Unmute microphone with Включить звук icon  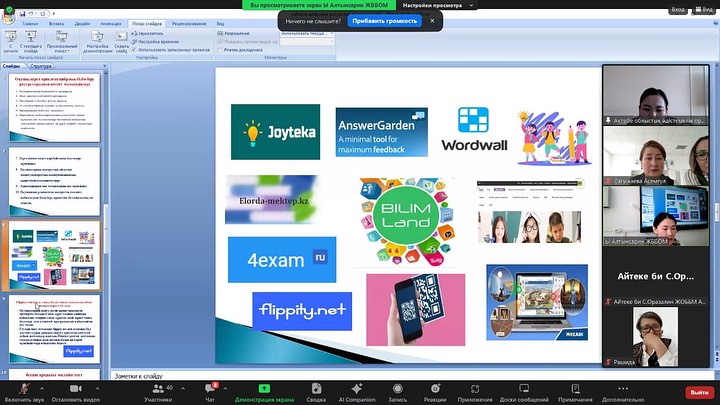pyautogui.click(x=24, y=389)
